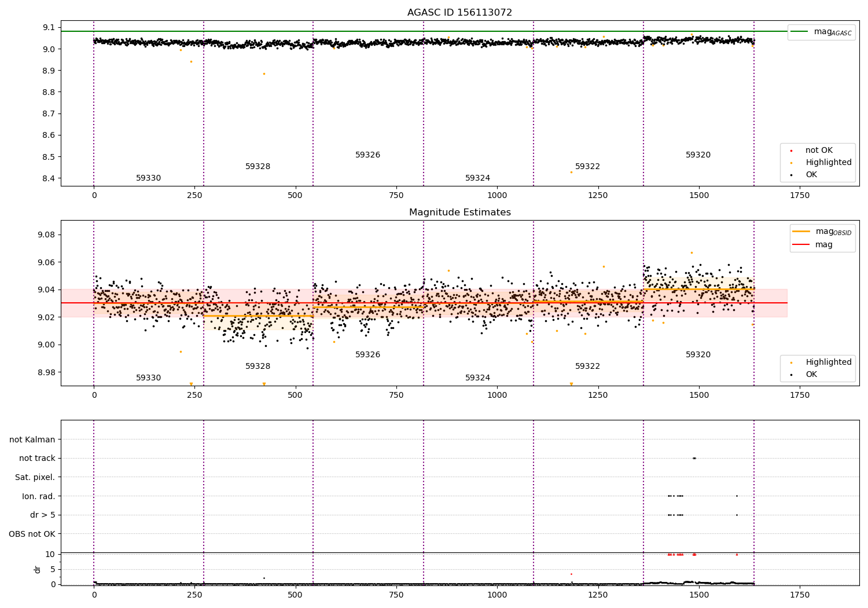Click the 9.06 y-axis tick label
Image resolution: width=868 pixels, height=608 pixels.
47,262
